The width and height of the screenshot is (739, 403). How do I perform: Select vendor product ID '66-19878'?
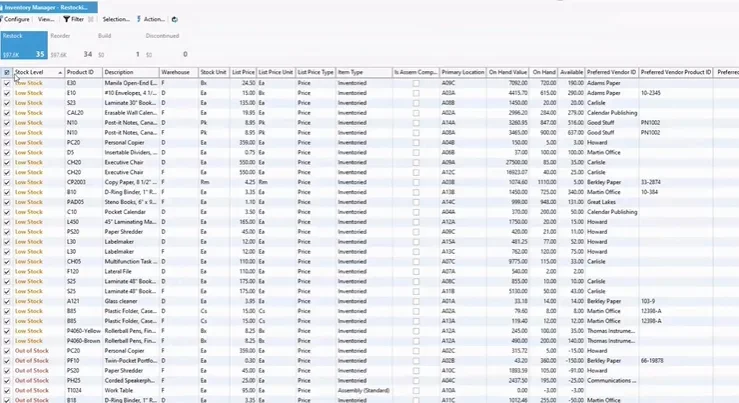point(676,361)
